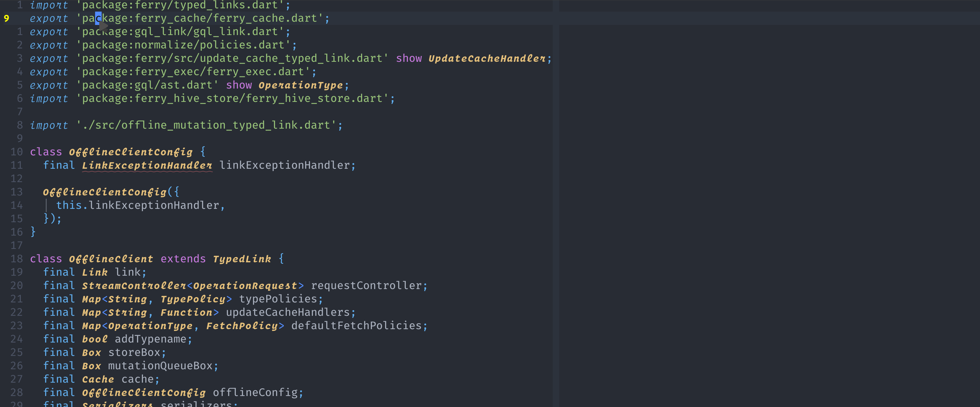Click the defaultFetchPolicies field
Screen dimensions: 980x407
pos(357,326)
